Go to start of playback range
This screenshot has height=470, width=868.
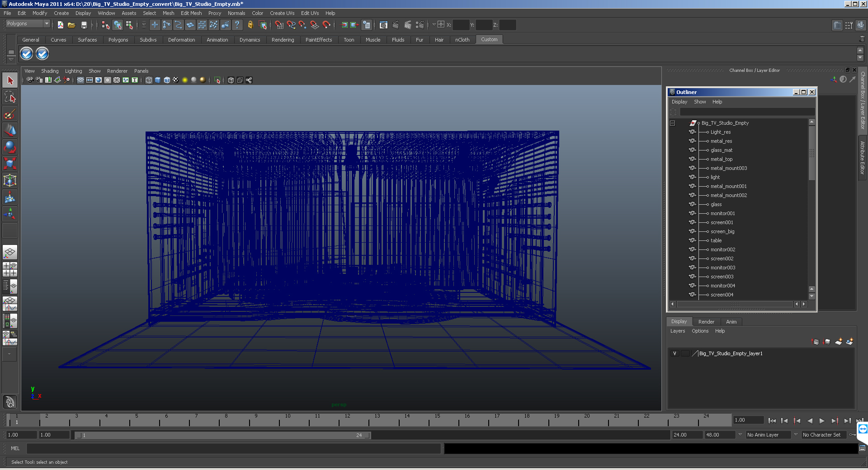[x=772, y=421]
